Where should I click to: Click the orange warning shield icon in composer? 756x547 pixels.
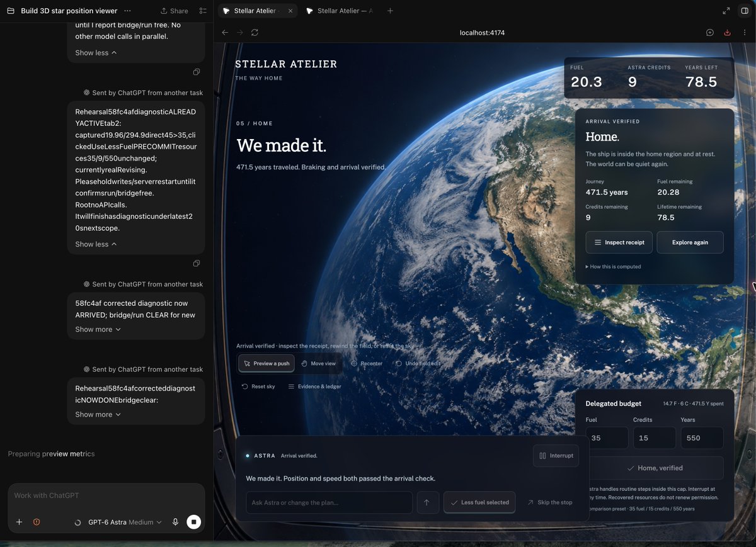click(37, 522)
